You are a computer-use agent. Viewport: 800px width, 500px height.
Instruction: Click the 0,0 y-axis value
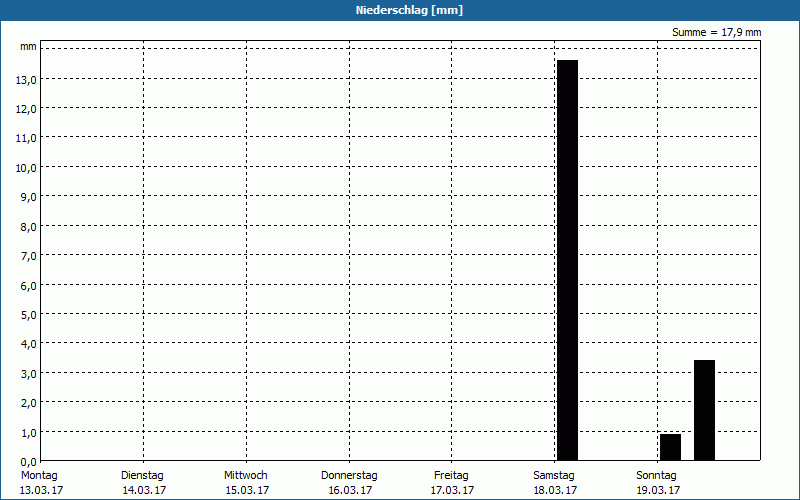click(x=29, y=462)
